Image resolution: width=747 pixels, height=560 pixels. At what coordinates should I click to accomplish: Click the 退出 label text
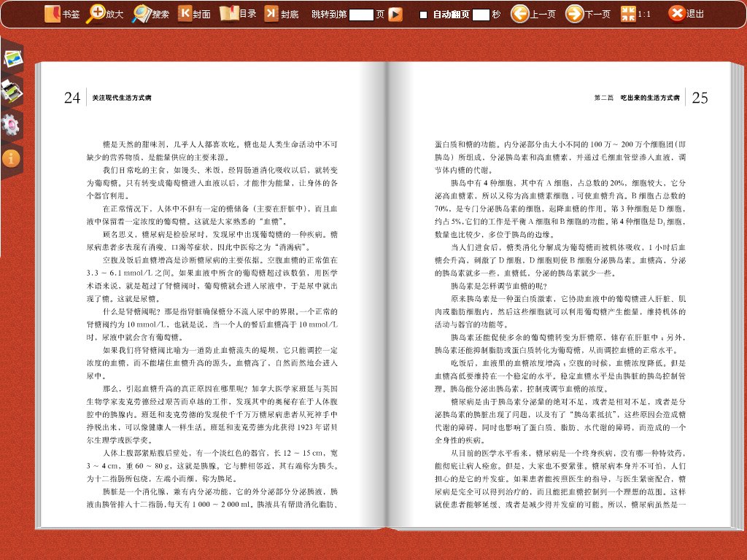(695, 14)
